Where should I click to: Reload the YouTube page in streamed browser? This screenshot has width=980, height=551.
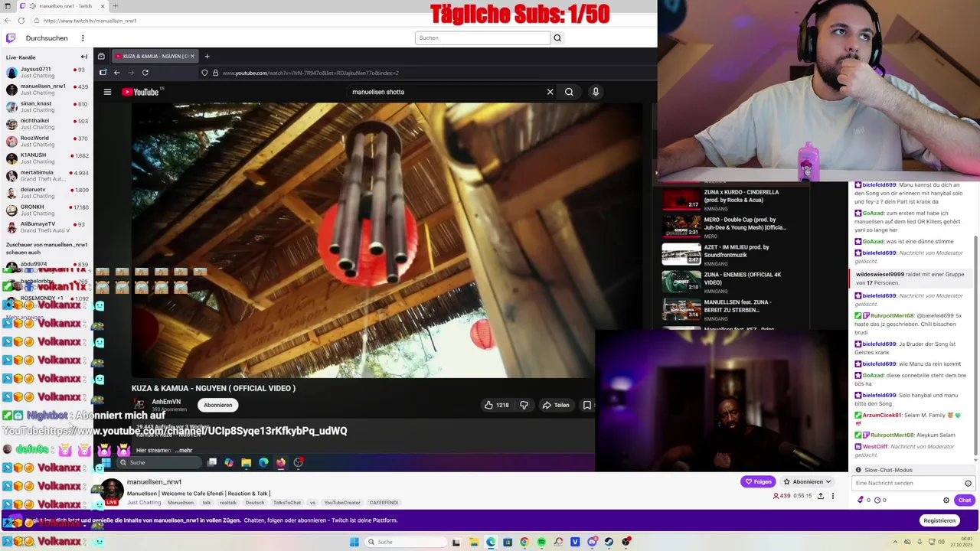pos(145,73)
